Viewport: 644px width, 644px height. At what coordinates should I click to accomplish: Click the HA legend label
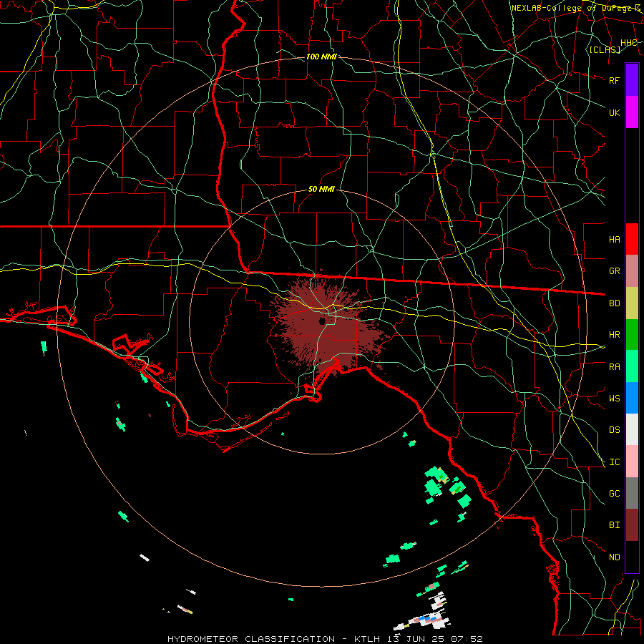pyautogui.click(x=614, y=240)
